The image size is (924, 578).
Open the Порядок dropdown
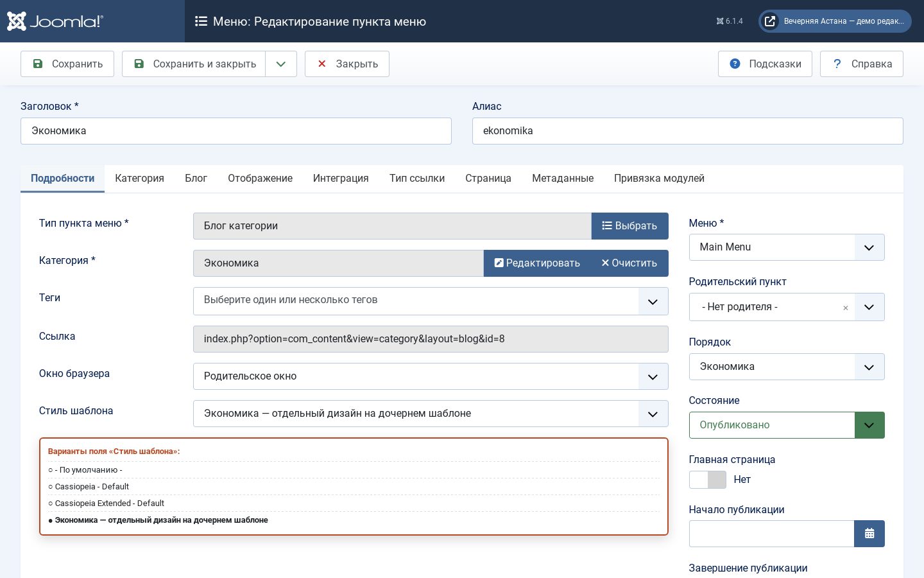tap(787, 367)
